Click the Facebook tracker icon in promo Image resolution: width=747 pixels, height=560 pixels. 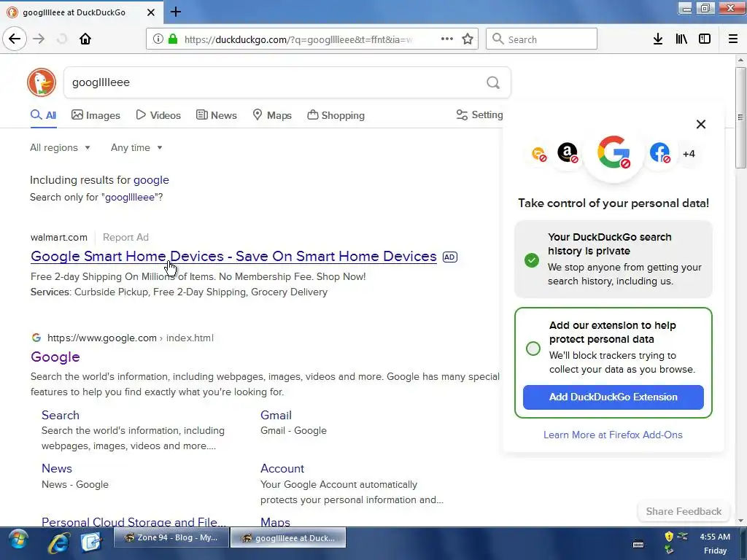(x=659, y=153)
